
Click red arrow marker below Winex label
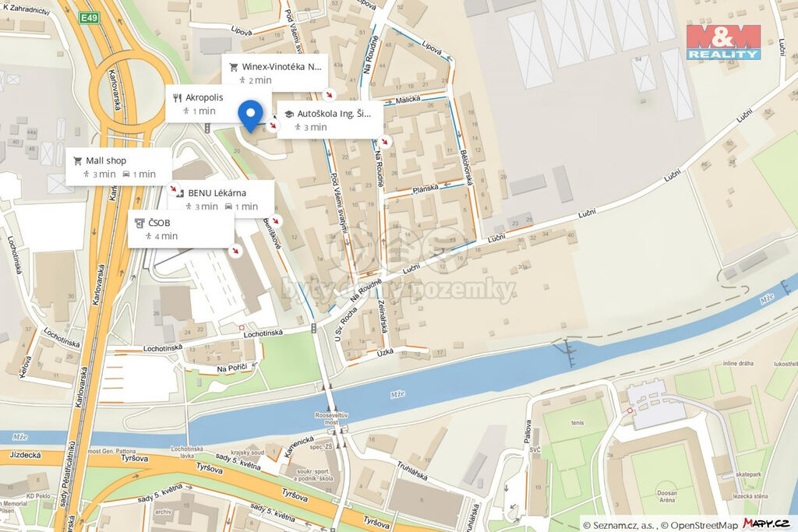(330, 94)
